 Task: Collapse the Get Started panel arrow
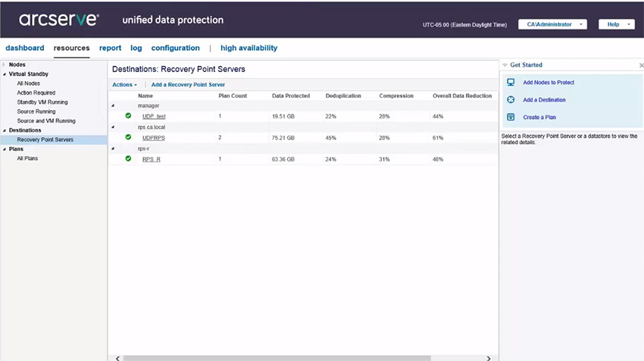click(x=505, y=65)
